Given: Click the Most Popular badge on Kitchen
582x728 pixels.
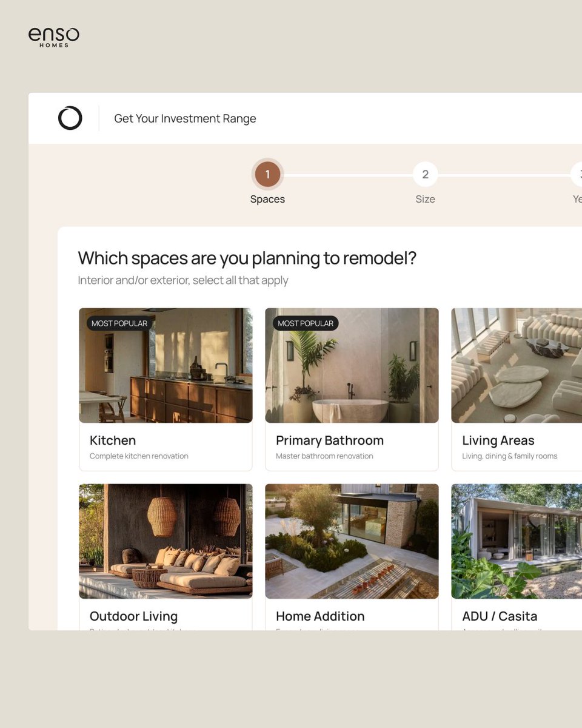Looking at the screenshot, I should (119, 323).
